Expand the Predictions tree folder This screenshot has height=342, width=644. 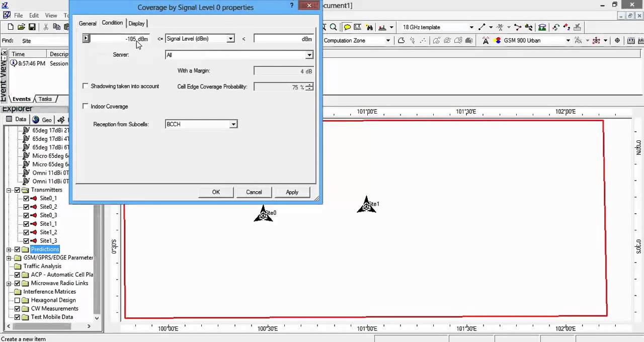[x=9, y=249]
